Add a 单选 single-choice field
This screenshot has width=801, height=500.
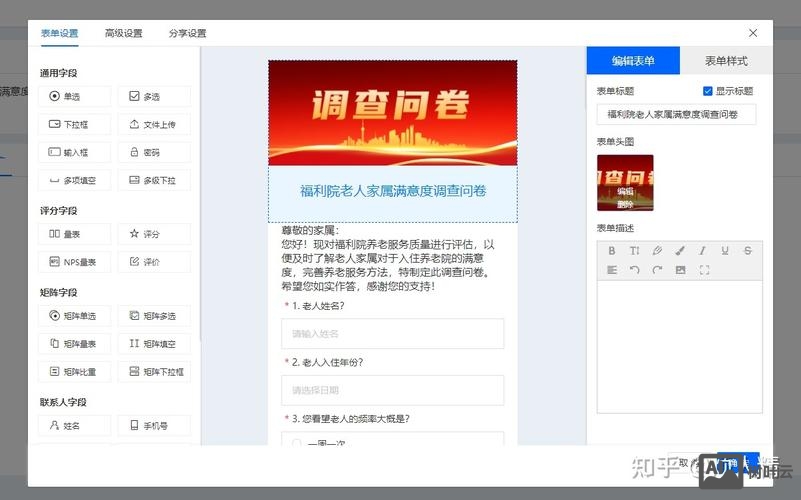pos(75,96)
